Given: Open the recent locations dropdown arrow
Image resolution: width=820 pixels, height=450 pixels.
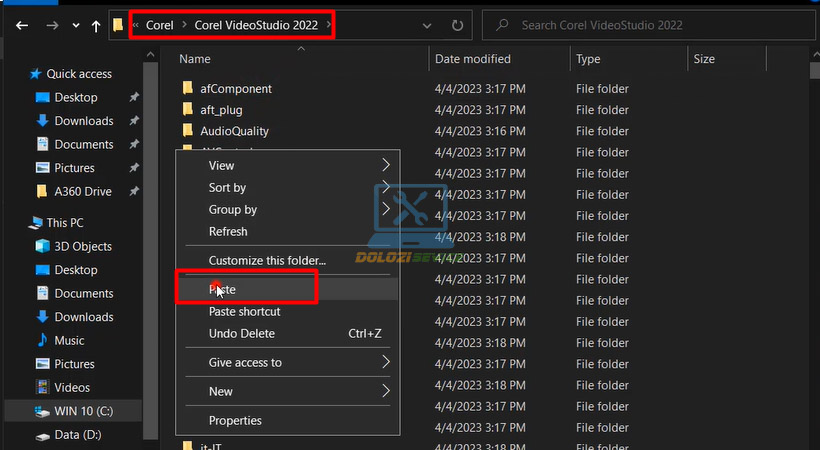Looking at the screenshot, I should coord(76,25).
